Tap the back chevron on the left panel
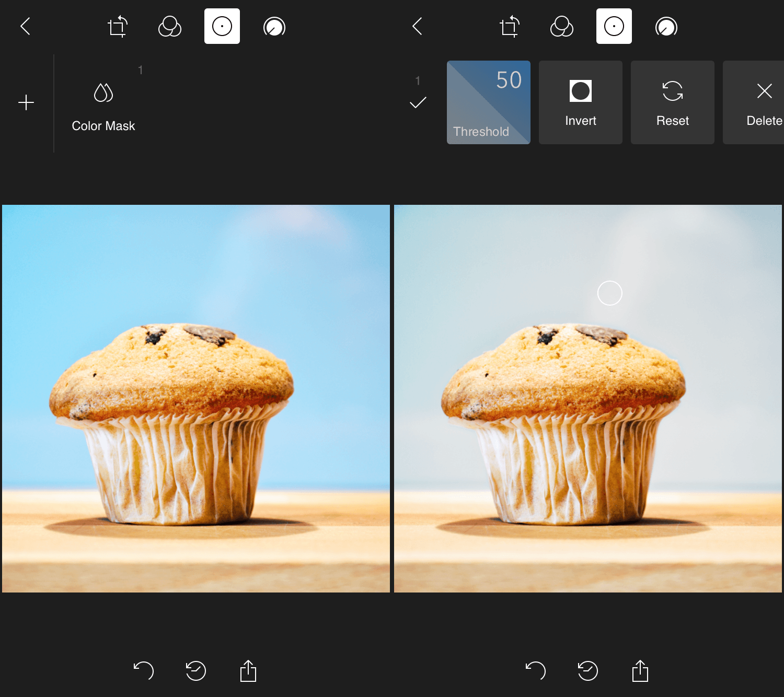Screen dimensions: 784x697 click(x=25, y=27)
